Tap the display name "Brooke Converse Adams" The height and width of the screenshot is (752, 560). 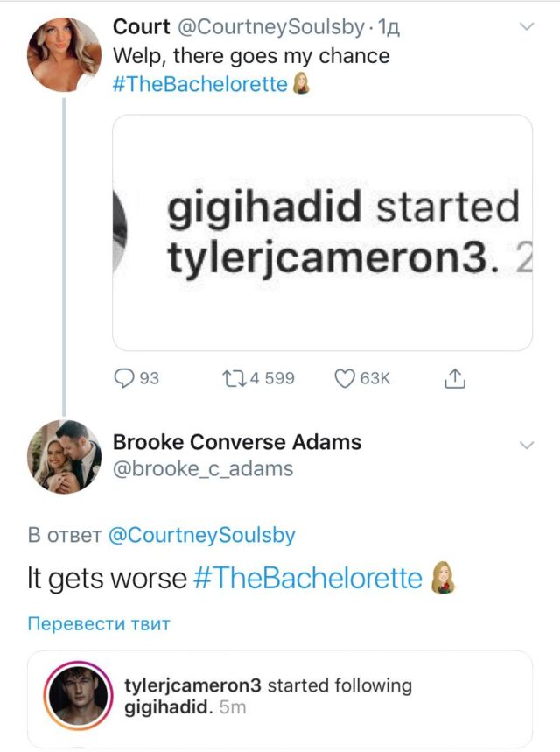click(x=237, y=442)
